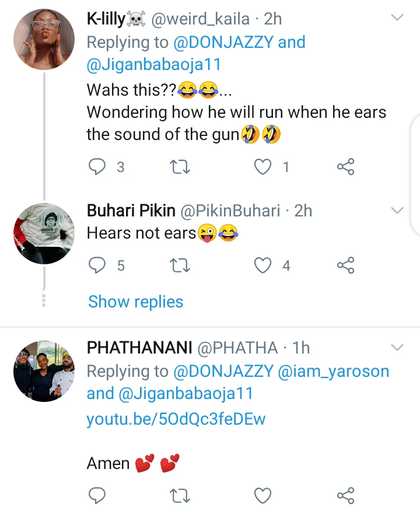This screenshot has width=420, height=518.
Task: Retweet Buhari Pikin's 'Hears not ears' tweet
Action: pos(181,266)
